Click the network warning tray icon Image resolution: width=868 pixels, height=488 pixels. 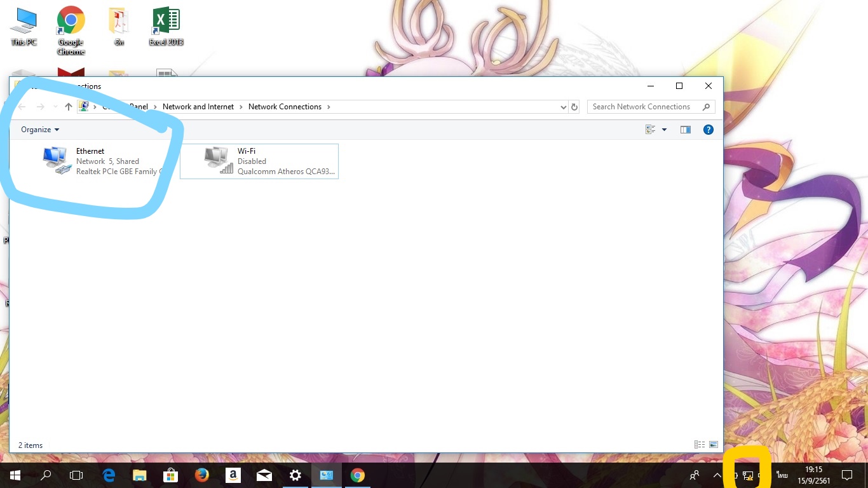pyautogui.click(x=748, y=475)
